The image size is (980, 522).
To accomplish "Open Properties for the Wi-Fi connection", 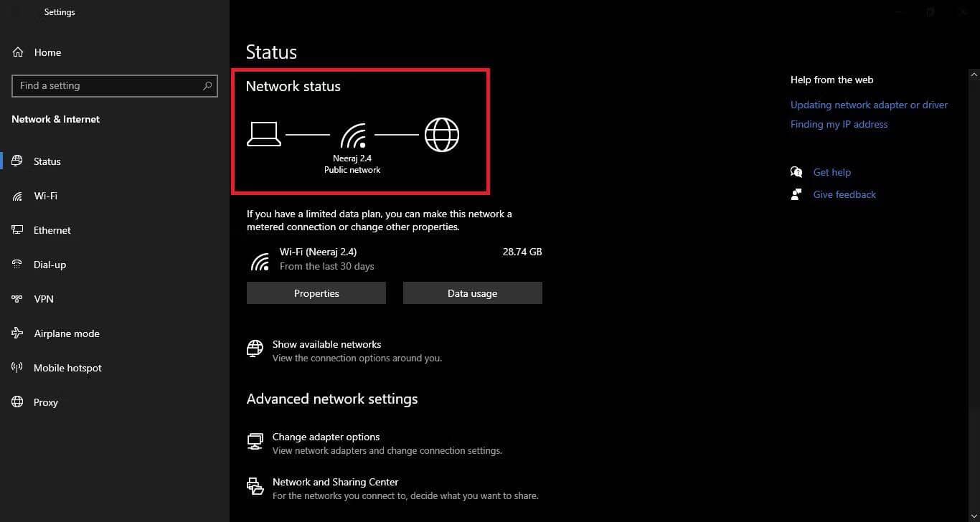I will click(x=316, y=293).
